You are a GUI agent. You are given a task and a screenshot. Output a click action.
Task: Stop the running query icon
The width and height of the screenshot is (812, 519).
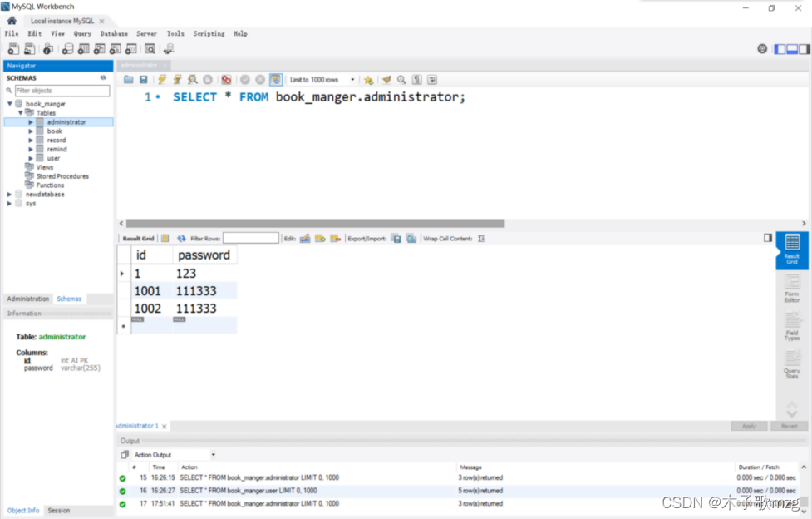tap(208, 79)
